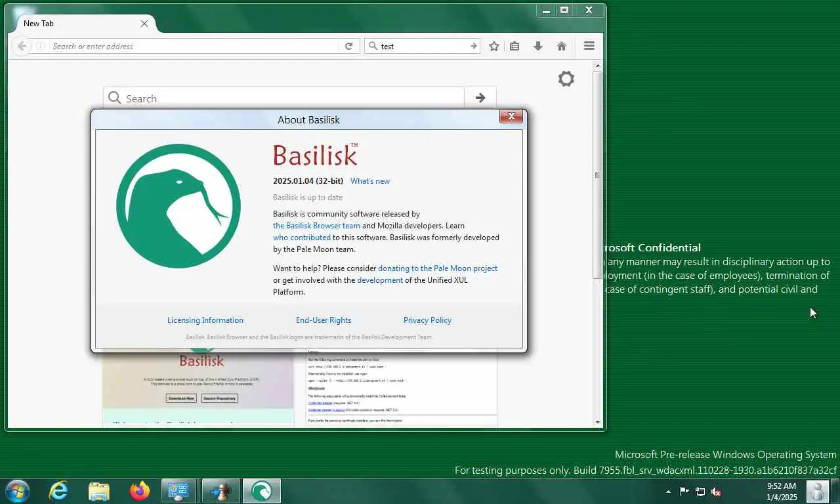Screen dimensions: 840x504
Task: Open the chess game taskbar icon
Action: coord(221,491)
